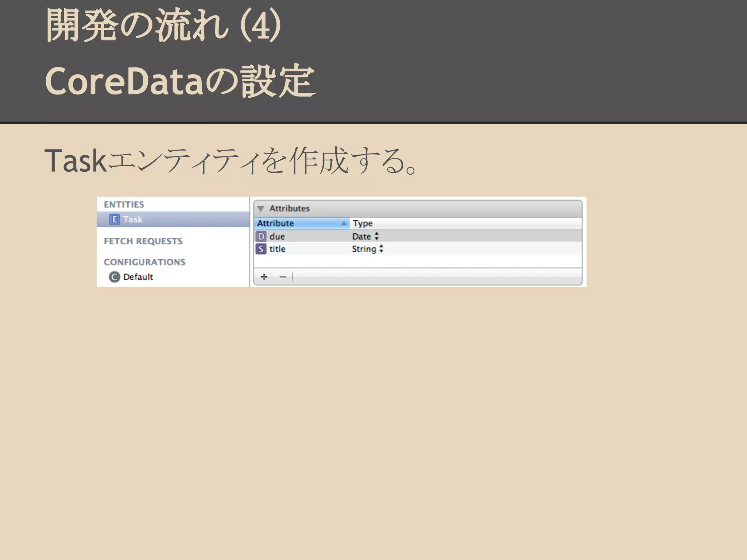Add a new attribute with plus button

point(264,277)
